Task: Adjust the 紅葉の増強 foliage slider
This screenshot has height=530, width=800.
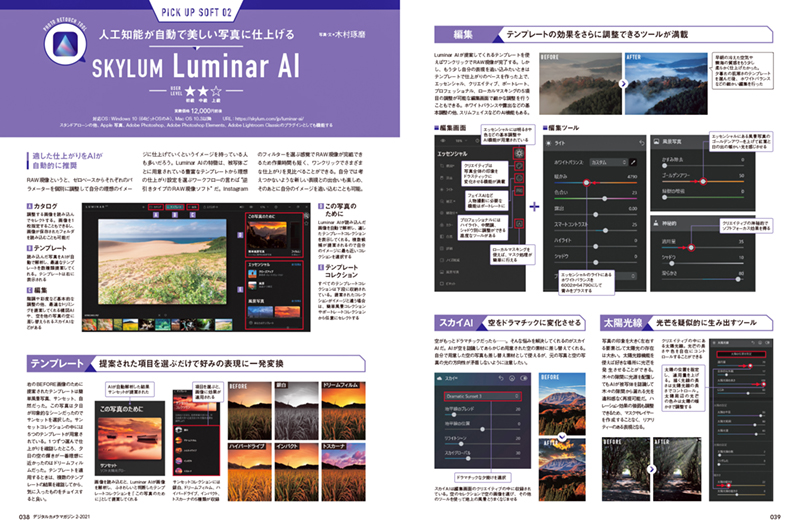Action: pyautogui.click(x=703, y=197)
